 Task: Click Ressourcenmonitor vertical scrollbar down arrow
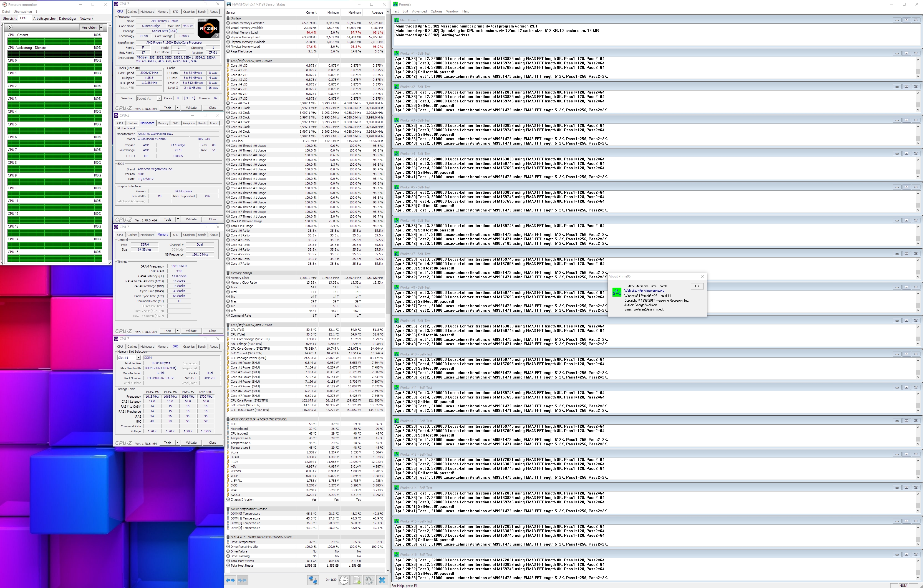(x=110, y=263)
